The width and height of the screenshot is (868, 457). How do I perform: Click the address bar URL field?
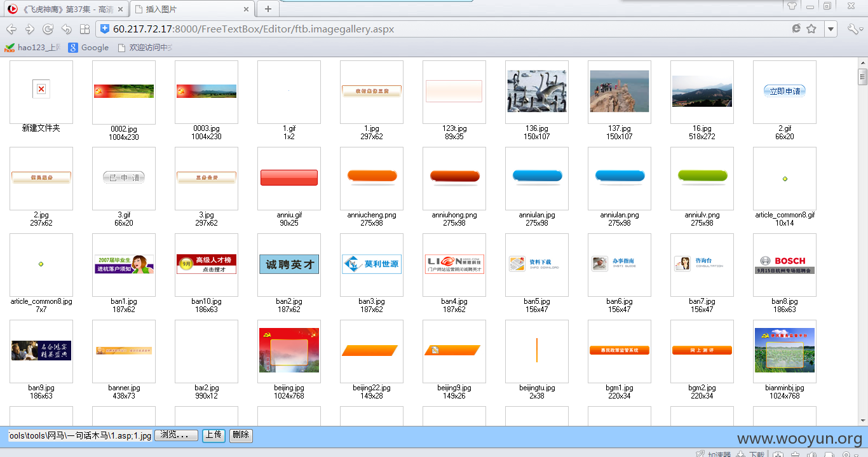pos(445,29)
